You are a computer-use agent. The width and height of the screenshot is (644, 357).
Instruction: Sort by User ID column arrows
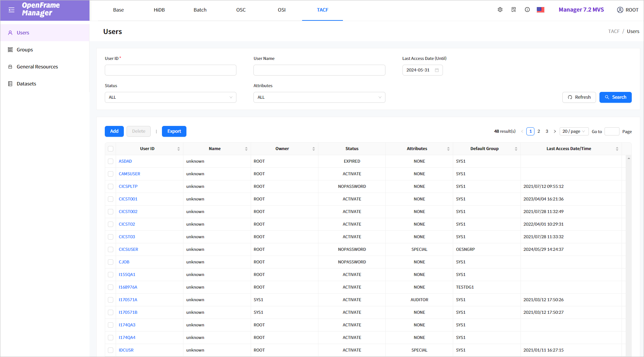click(179, 149)
